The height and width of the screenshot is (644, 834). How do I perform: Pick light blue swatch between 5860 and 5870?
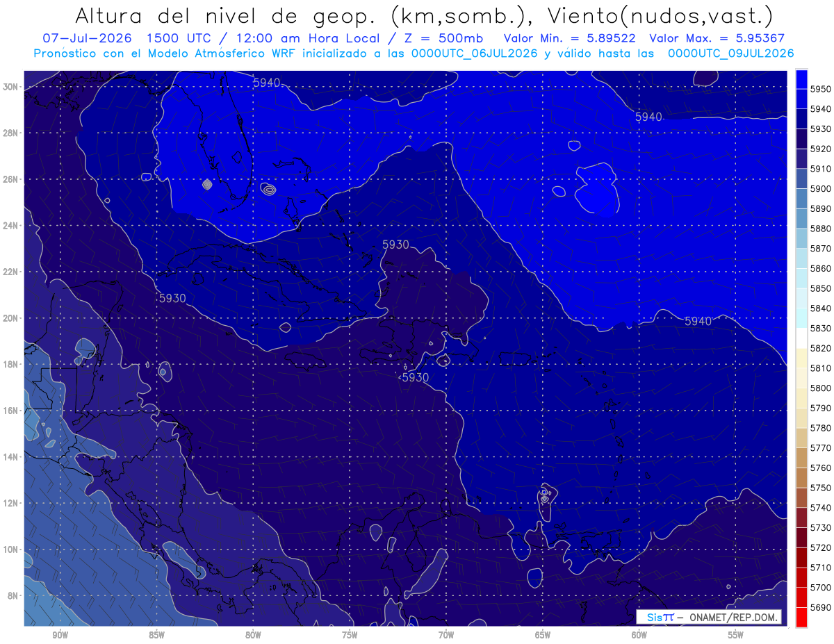click(x=801, y=258)
